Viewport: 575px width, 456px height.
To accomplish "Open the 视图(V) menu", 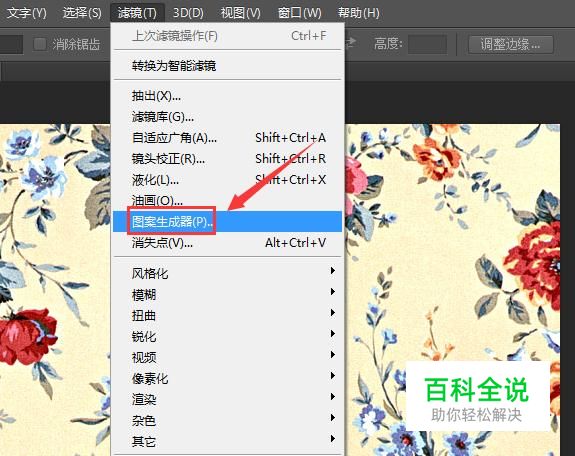I will point(241,13).
